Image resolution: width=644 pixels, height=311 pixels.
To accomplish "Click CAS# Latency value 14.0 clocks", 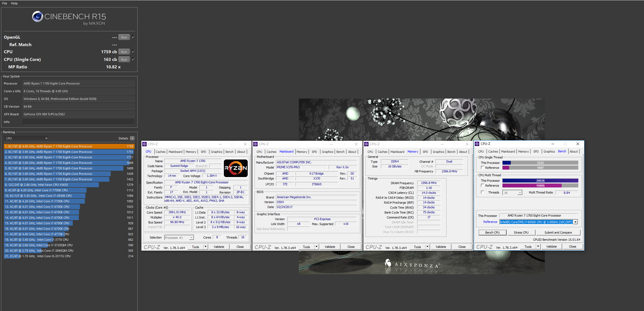I will pyautogui.click(x=429, y=193).
